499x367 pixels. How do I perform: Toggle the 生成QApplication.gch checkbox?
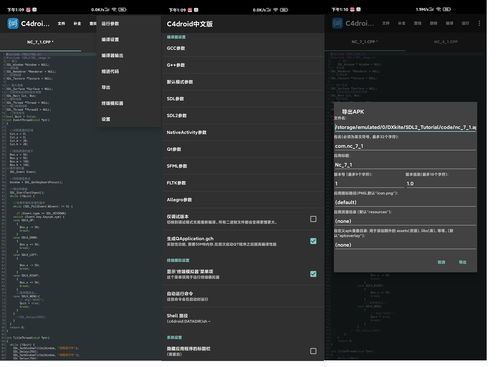point(313,241)
